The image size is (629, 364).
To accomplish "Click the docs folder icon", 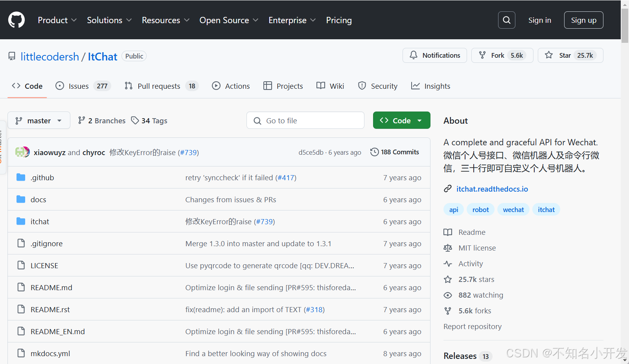I will click(x=21, y=199).
